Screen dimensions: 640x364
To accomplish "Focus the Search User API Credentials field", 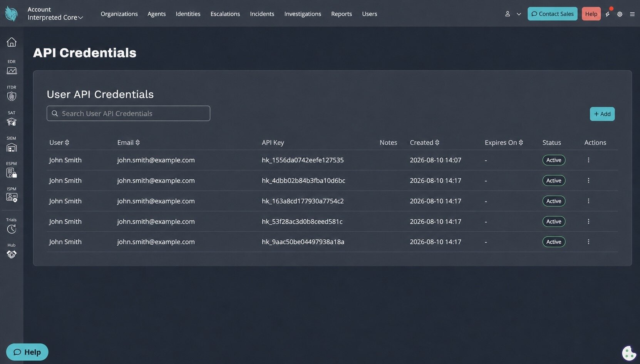I will coord(128,114).
